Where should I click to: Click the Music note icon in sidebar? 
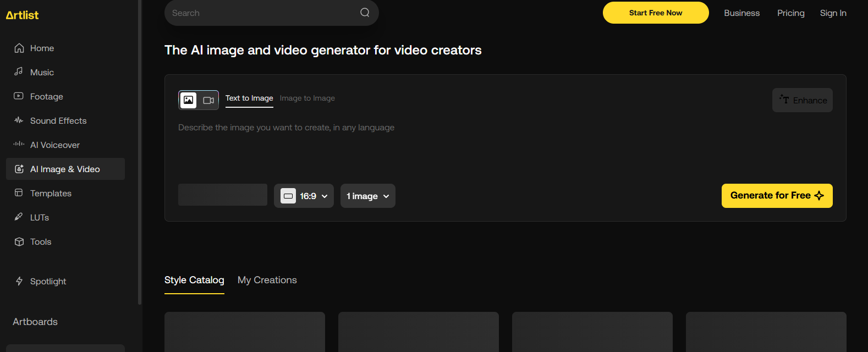pos(19,72)
